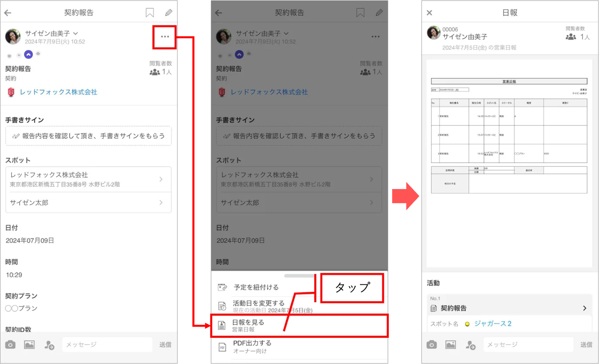The image size is (599, 364).
Task: Select PDF出力する menu item
Action: pyautogui.click(x=299, y=347)
